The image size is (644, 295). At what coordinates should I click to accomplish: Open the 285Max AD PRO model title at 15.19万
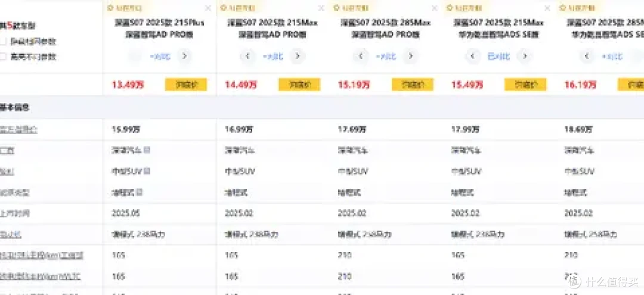385,29
